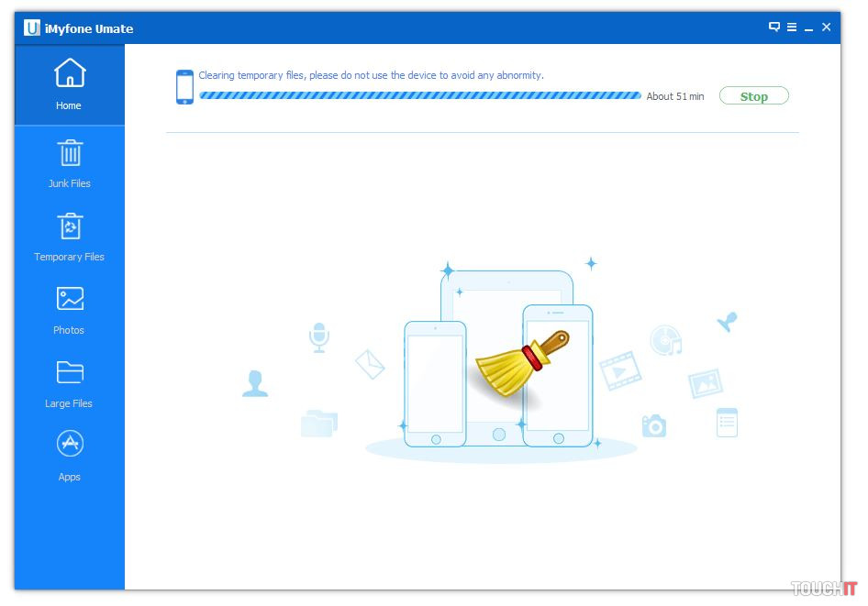Click the iMyfone Umate logo icon
The height and width of the screenshot is (606, 868).
coord(32,28)
